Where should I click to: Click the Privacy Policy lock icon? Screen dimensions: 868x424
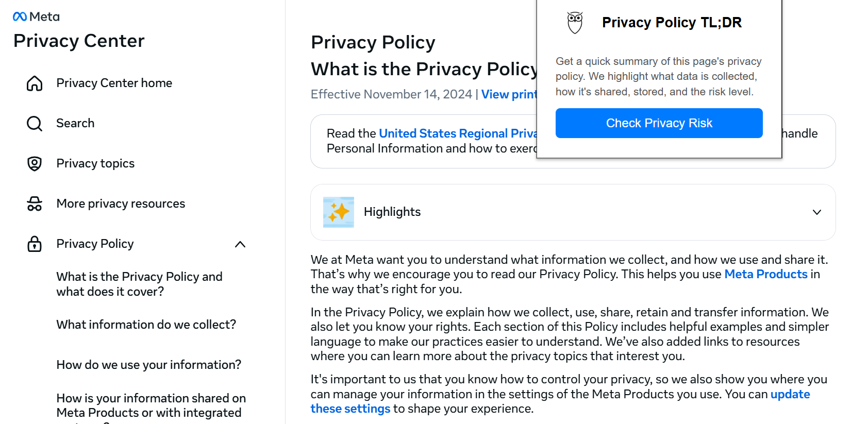[34, 244]
